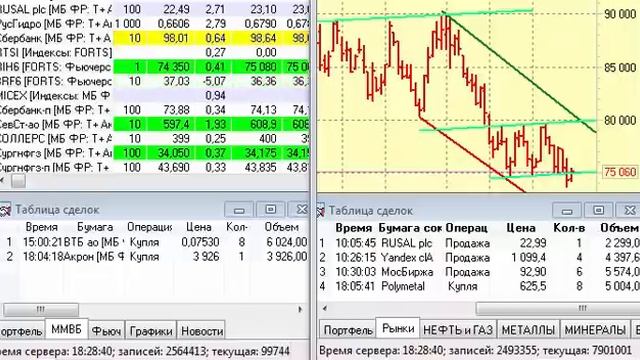Screen dimensions: 640x360
Task: Select the RIH6 FORTS futures row
Action: pyautogui.click(x=155, y=67)
